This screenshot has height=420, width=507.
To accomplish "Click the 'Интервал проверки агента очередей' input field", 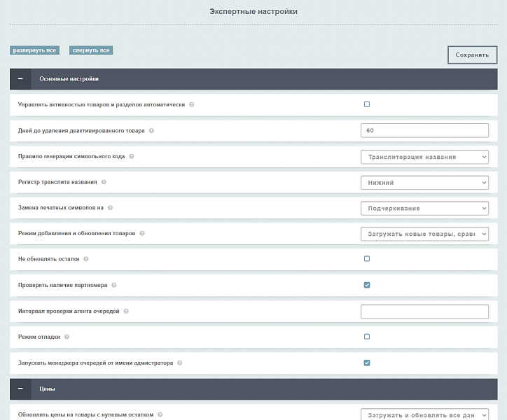I will click(424, 311).
